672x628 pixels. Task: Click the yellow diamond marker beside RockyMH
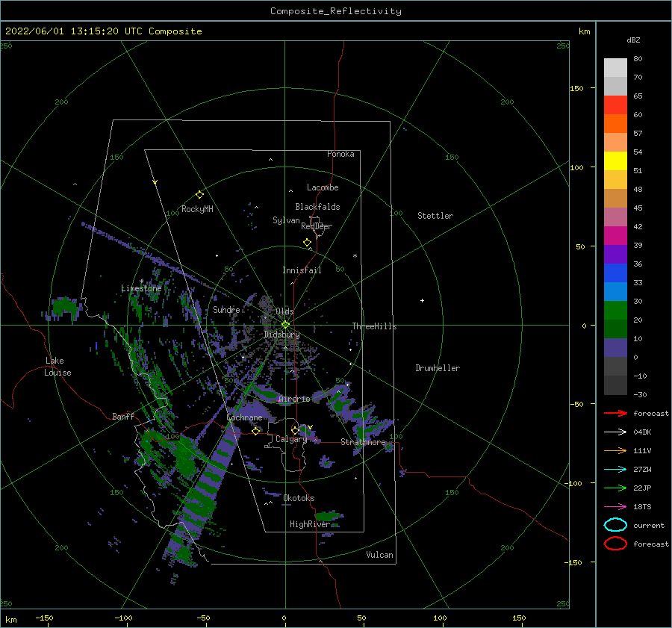click(x=199, y=195)
